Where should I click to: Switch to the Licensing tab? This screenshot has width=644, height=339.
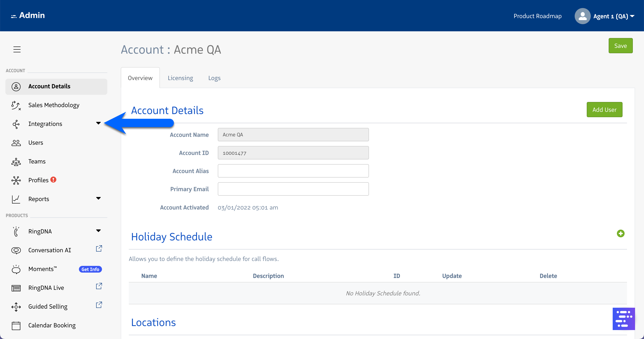click(x=180, y=78)
